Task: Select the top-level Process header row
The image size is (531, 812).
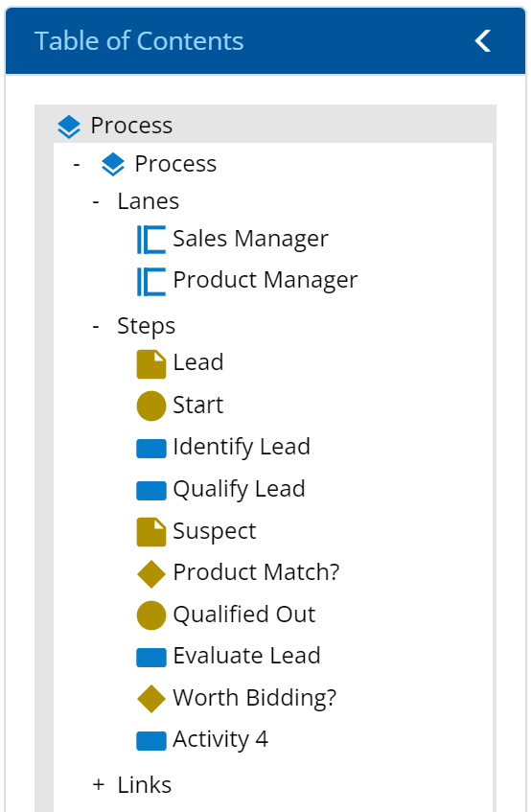Action: [x=265, y=125]
